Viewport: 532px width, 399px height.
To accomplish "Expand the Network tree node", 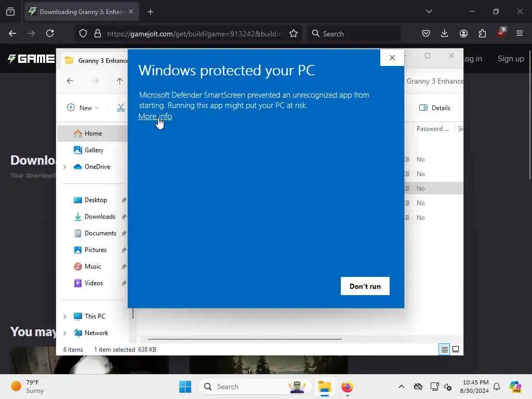I will click(x=65, y=333).
